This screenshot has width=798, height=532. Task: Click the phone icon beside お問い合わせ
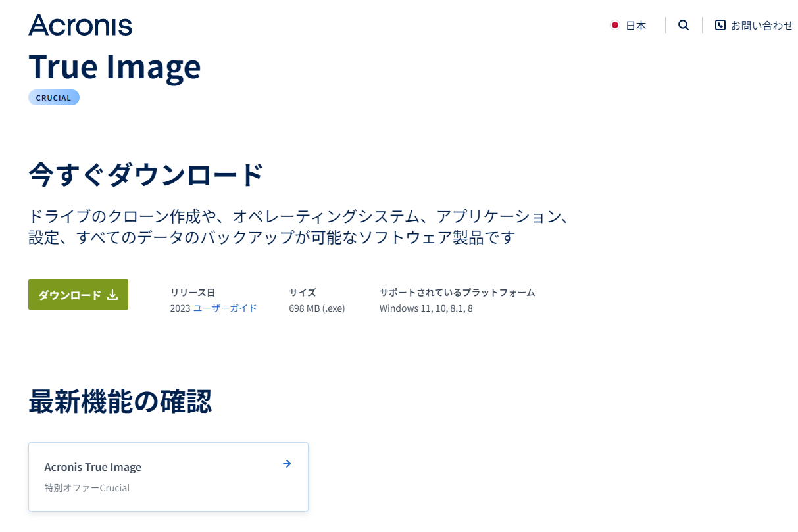pos(721,25)
